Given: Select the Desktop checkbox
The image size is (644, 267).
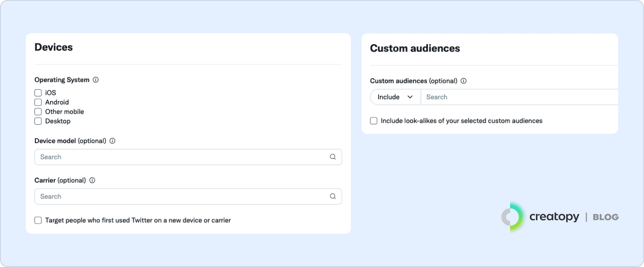Looking at the screenshot, I should [x=38, y=122].
